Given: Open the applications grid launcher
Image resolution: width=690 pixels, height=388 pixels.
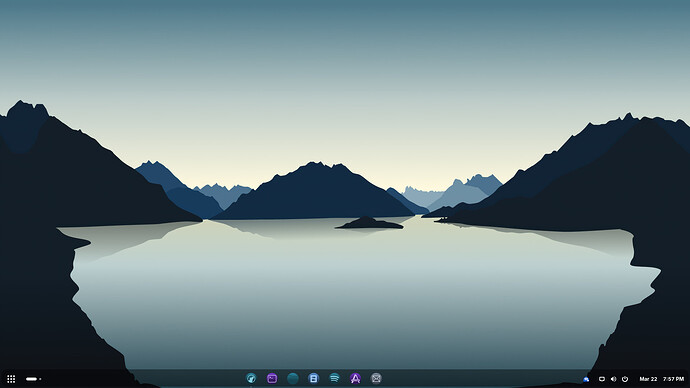Looking at the screenshot, I should (x=11, y=379).
